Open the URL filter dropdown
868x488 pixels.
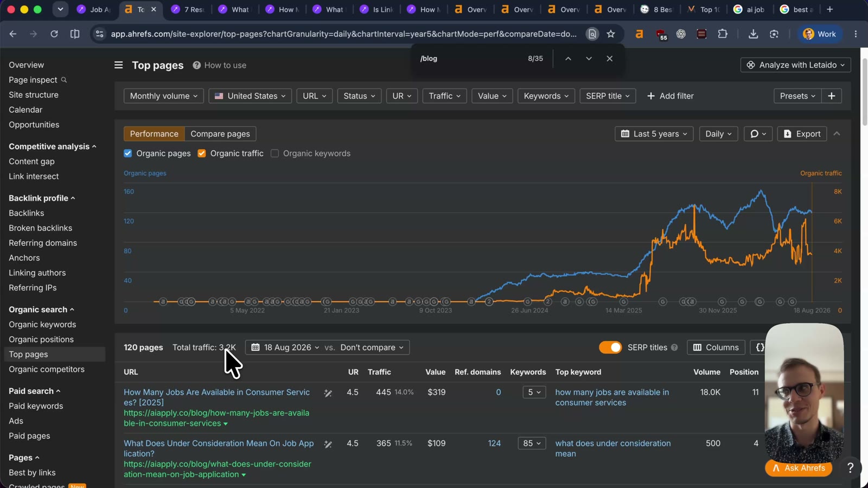point(315,96)
